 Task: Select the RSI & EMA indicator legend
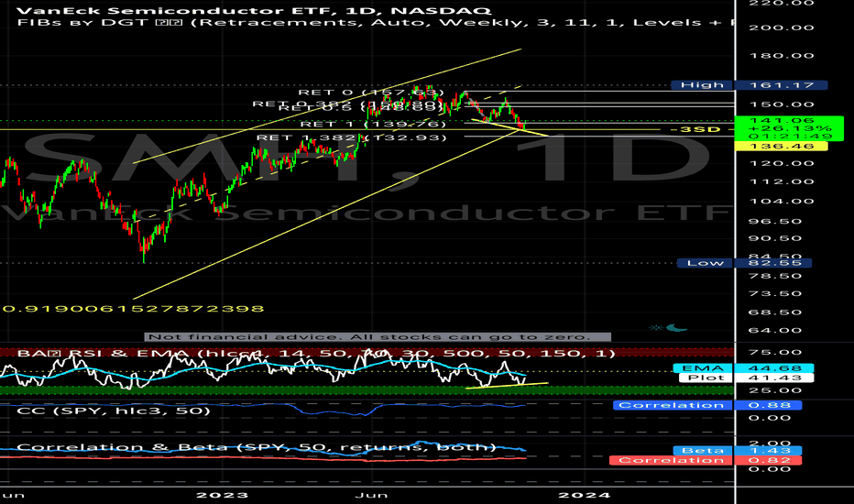pyautogui.click(x=316, y=354)
